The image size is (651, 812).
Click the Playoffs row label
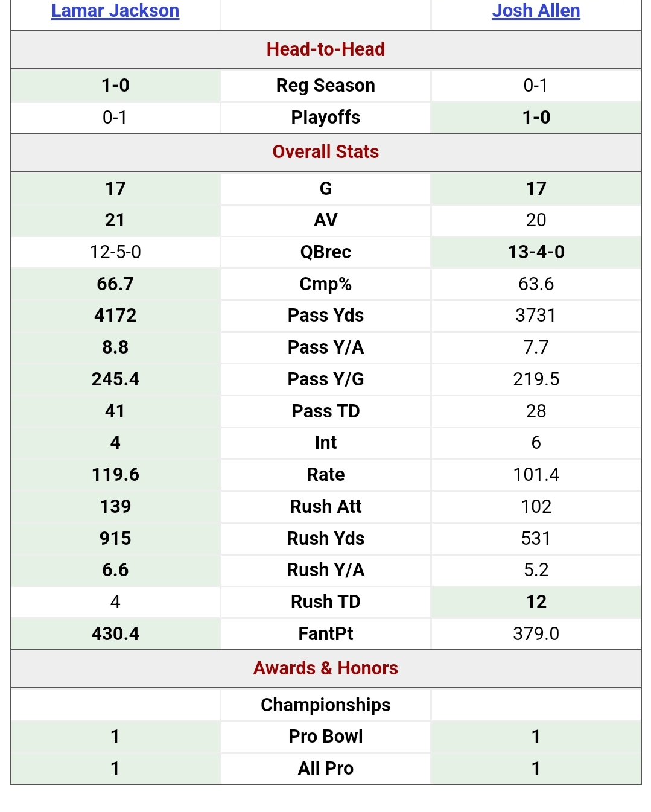326,117
